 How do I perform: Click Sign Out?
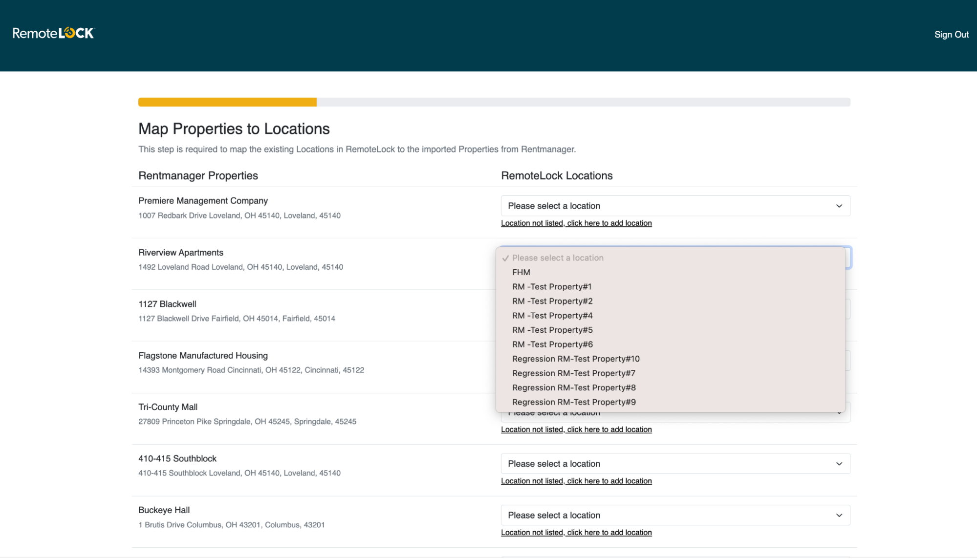tap(951, 34)
